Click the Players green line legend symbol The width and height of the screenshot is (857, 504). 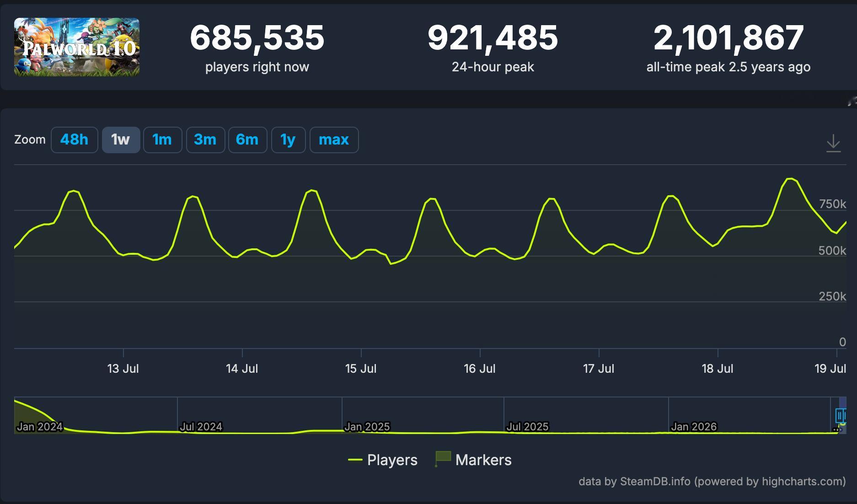point(355,460)
